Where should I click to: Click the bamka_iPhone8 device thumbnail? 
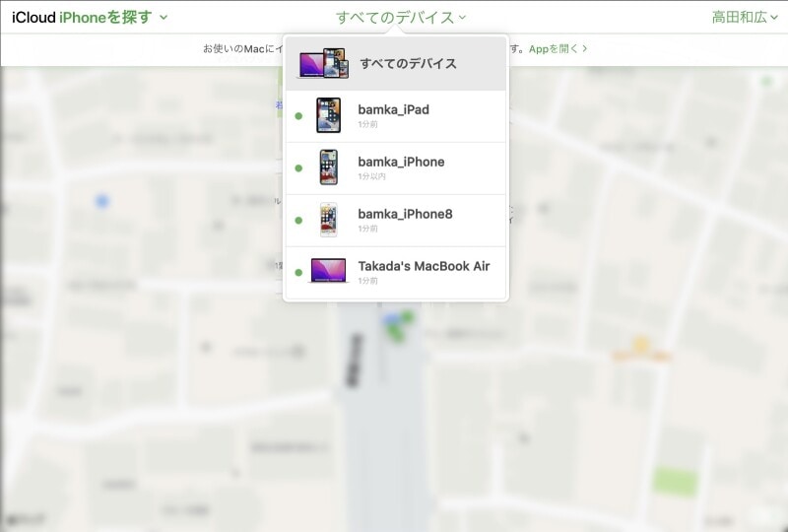328,220
